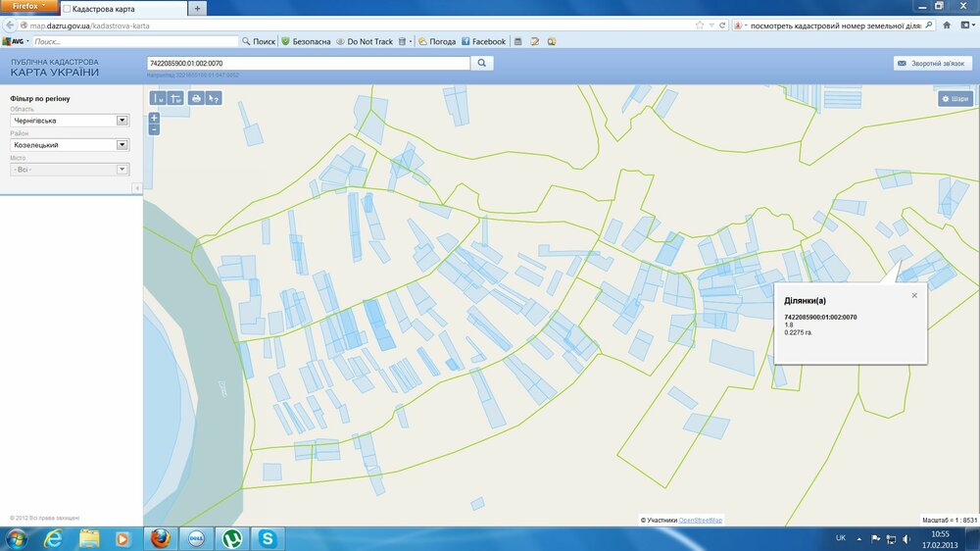Open the OpenStreetMap attribution link

coord(701,520)
